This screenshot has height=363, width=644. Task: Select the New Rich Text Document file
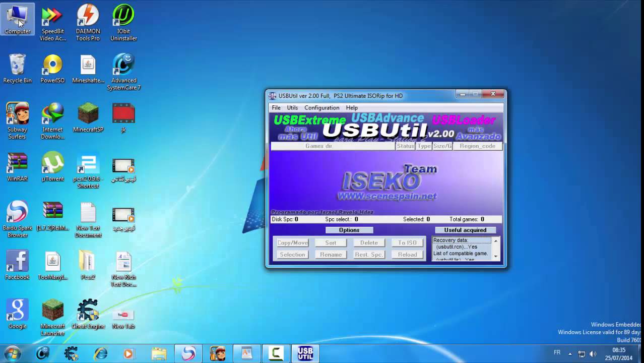point(123,269)
